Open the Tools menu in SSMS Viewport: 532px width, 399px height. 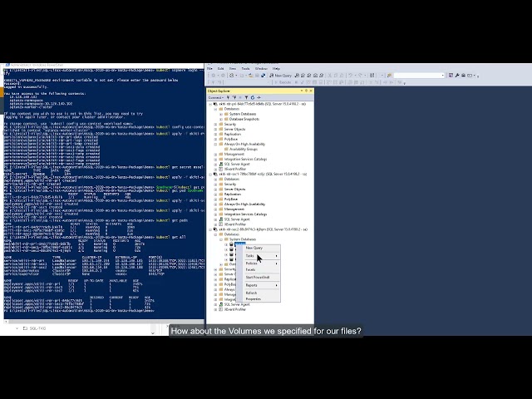point(245,68)
